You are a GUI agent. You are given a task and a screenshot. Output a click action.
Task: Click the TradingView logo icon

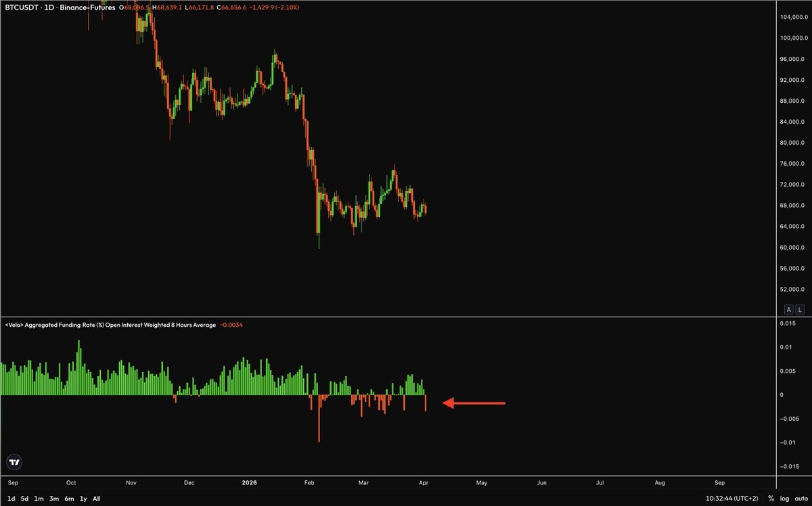(x=14, y=463)
